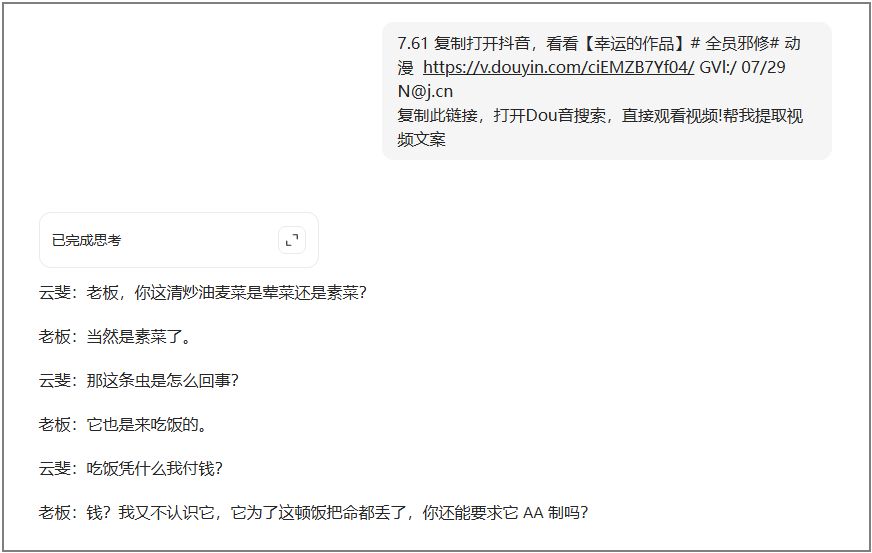Click the reply 当然是素菜了
Image resolution: width=872 pixels, height=553 pixels.
[x=115, y=337]
